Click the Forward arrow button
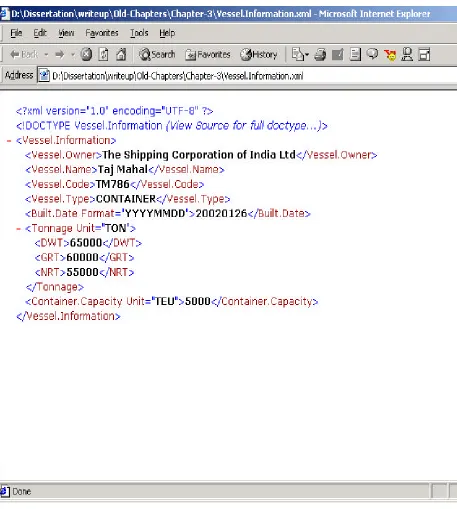The height and width of the screenshot is (509, 457). 60,54
